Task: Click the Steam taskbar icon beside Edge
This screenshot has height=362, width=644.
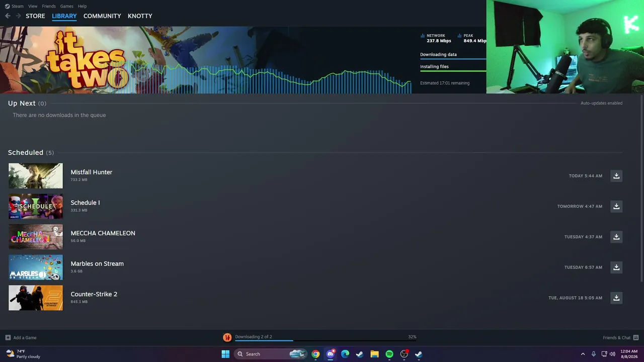Action: click(x=360, y=354)
